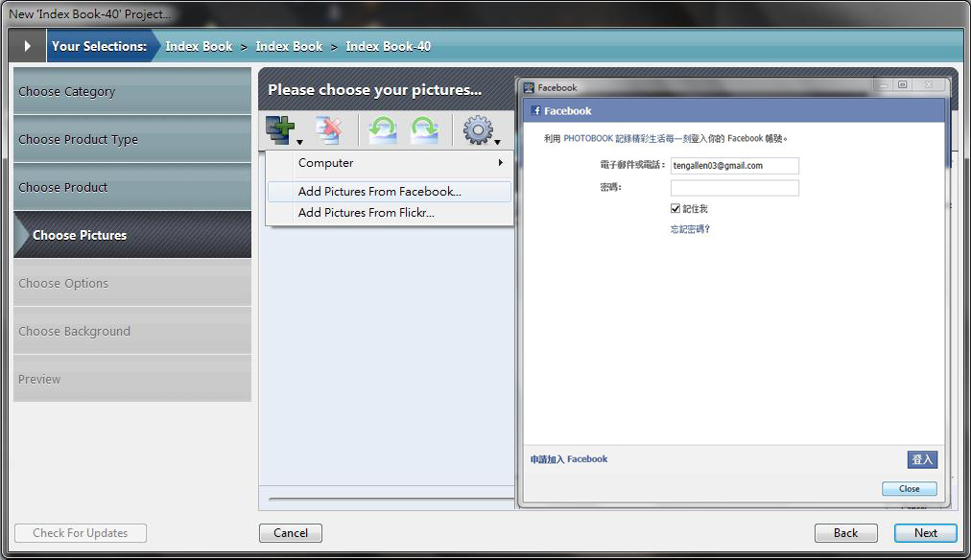Click the arrow icon beside Your Selections
Image resolution: width=971 pixels, height=560 pixels.
click(x=27, y=46)
